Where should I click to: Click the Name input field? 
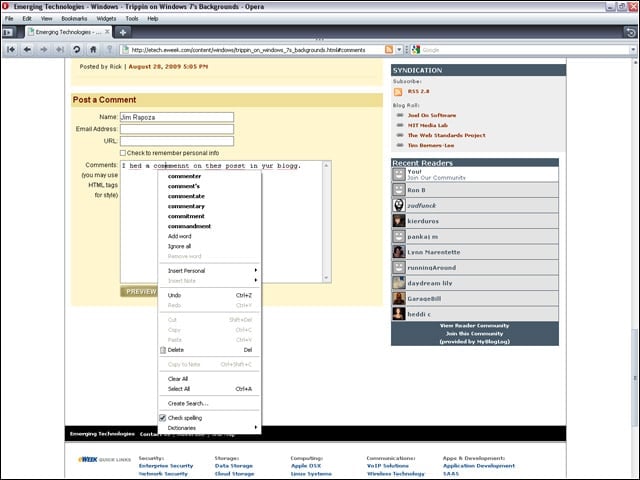click(x=177, y=117)
